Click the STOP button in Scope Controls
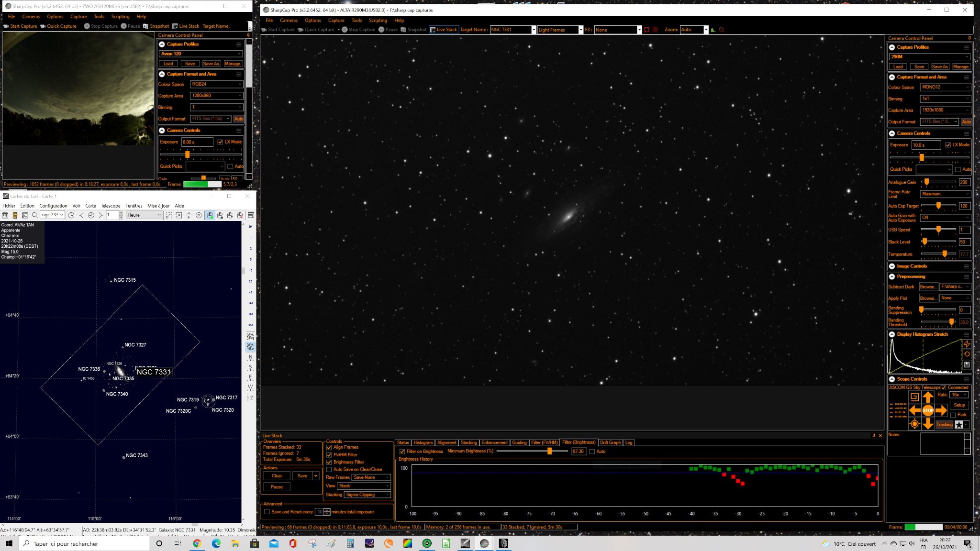Viewport: 980px width, 551px height. [928, 410]
